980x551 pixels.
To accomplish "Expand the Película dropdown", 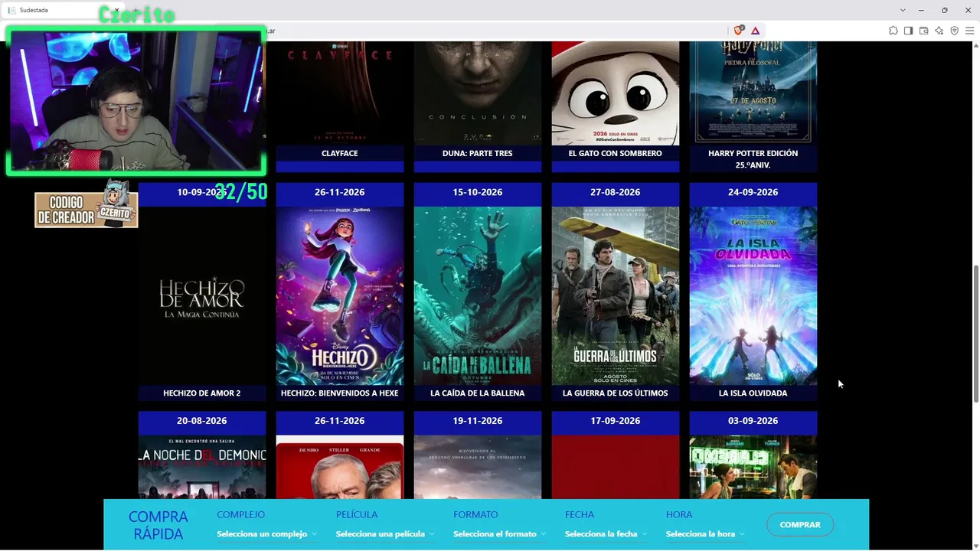I will [385, 534].
